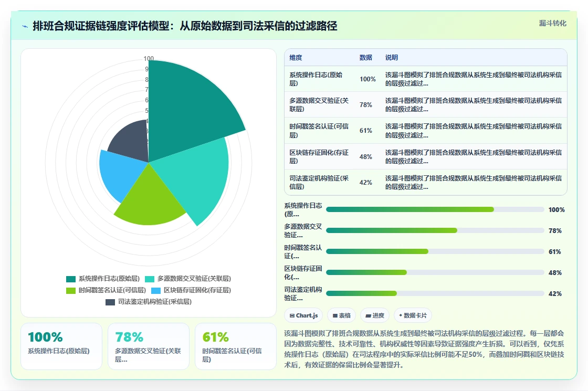Click table cell 时间戳签名认证(可信层)
This screenshot has width=588, height=391.
point(319,131)
